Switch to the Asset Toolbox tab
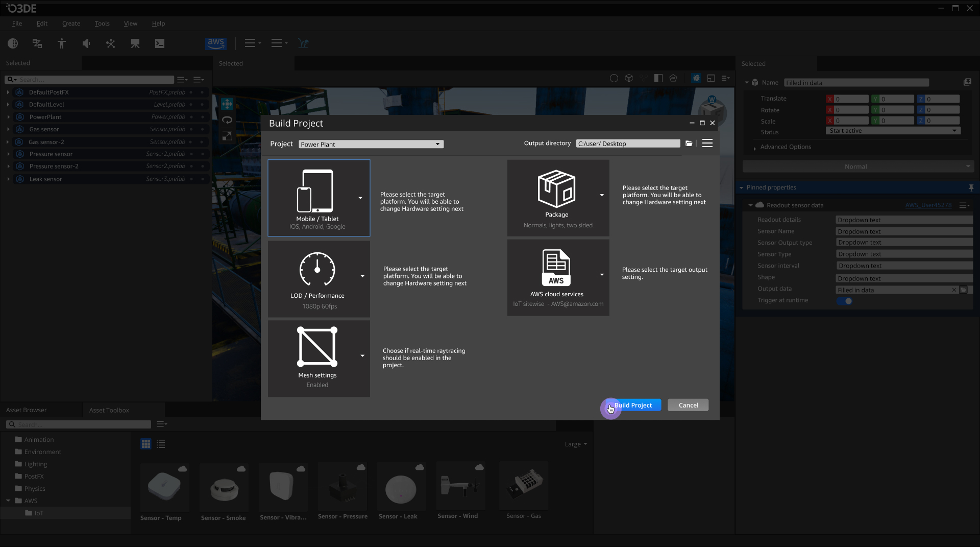The width and height of the screenshot is (980, 547). [x=109, y=410]
